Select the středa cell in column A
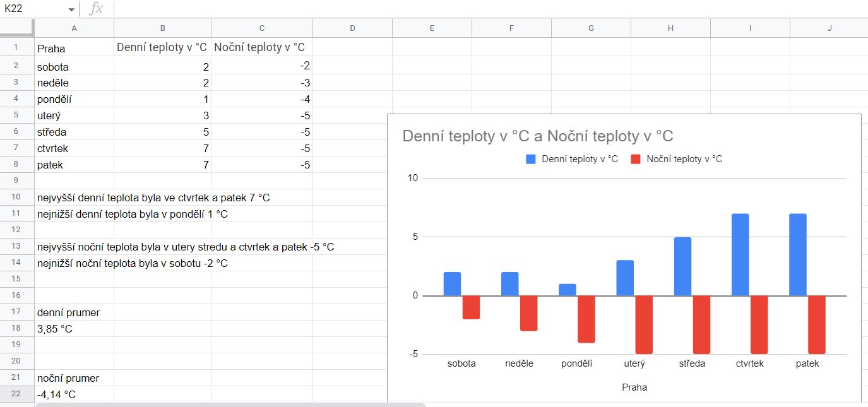Screen dimensions: 868x407 [74, 132]
